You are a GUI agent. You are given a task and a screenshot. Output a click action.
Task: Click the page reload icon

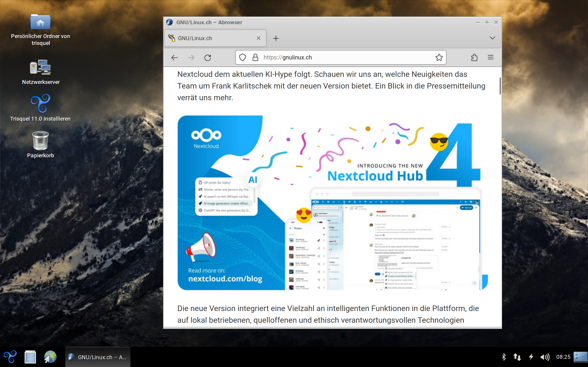click(x=207, y=57)
